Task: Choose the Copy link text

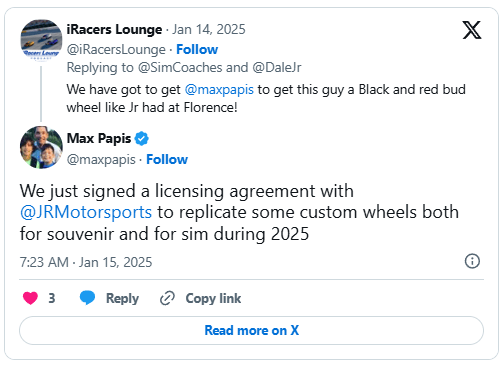Action: point(213,298)
